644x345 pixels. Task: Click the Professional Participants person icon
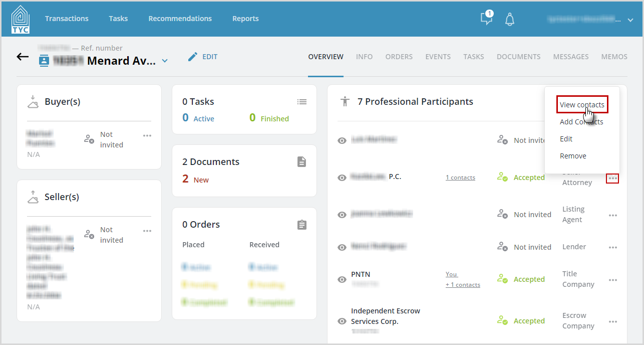click(x=345, y=101)
